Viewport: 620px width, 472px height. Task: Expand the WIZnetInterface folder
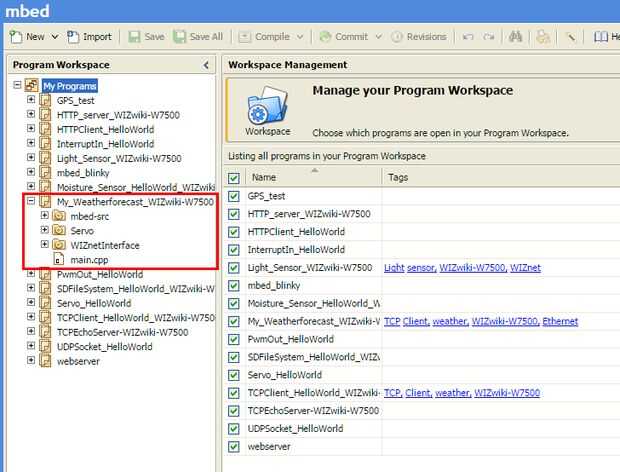coord(45,244)
